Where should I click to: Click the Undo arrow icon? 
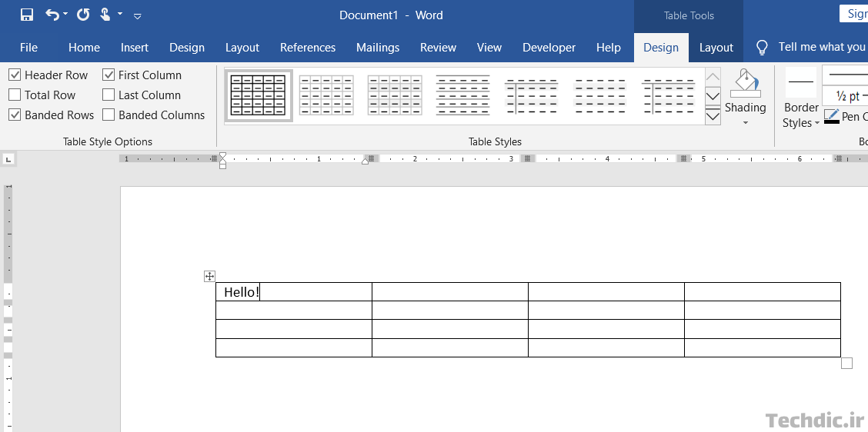52,15
